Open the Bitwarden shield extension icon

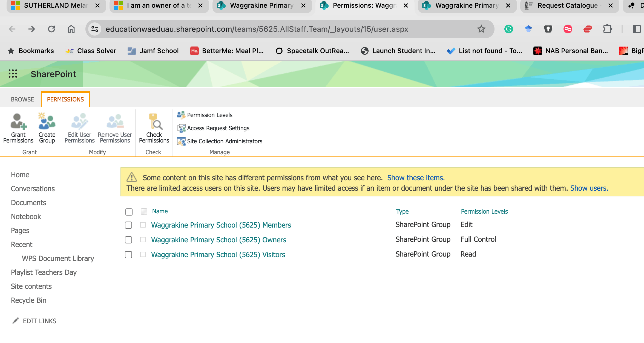click(548, 29)
